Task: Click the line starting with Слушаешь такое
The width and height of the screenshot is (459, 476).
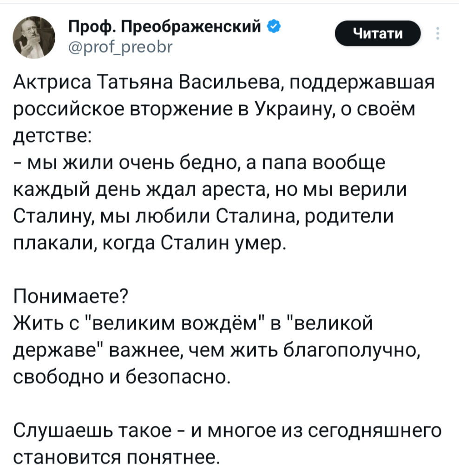Action: click(x=226, y=430)
